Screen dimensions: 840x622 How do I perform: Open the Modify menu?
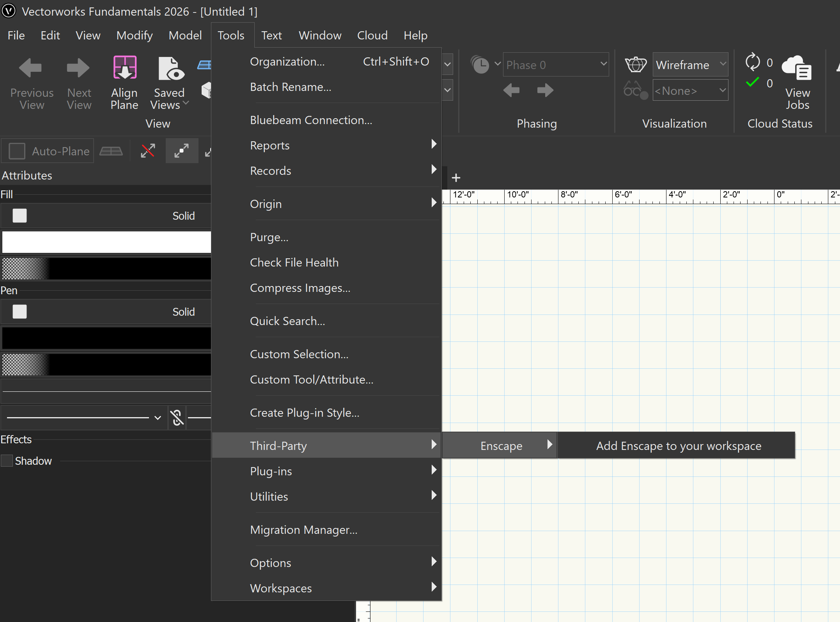click(135, 35)
